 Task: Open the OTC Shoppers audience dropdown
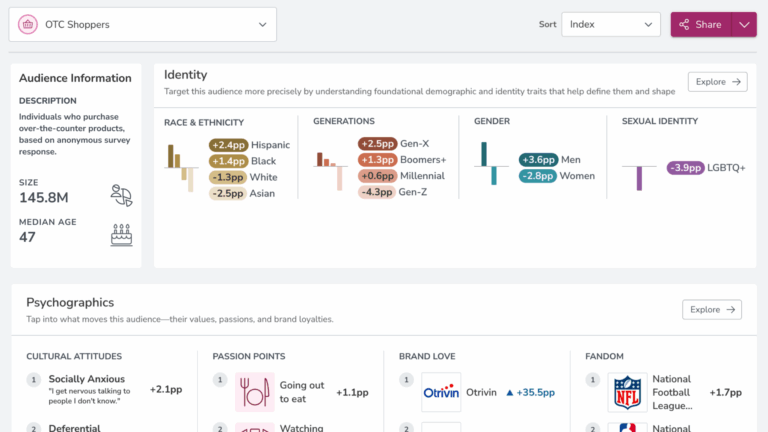142,24
